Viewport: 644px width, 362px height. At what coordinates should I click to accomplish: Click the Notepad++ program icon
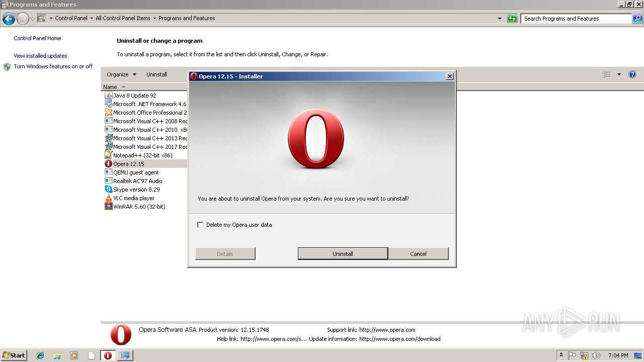click(x=108, y=155)
